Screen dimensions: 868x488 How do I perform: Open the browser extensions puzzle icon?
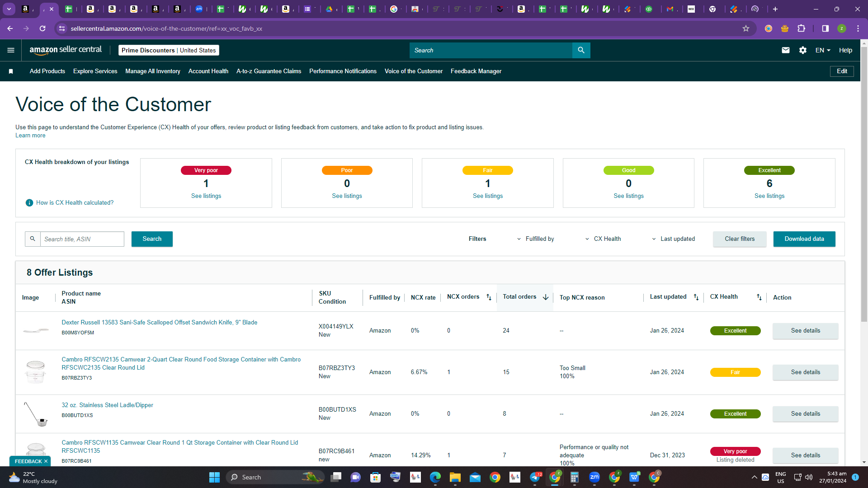[x=801, y=28]
